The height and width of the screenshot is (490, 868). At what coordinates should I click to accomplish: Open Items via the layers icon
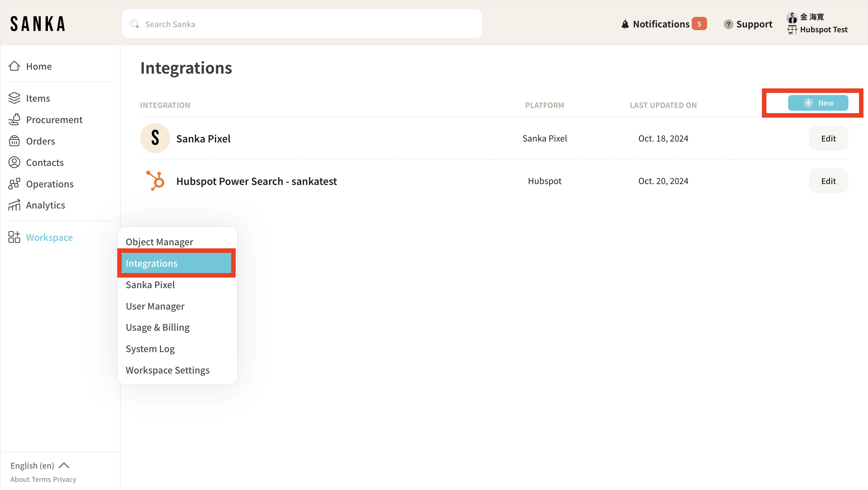tap(14, 98)
